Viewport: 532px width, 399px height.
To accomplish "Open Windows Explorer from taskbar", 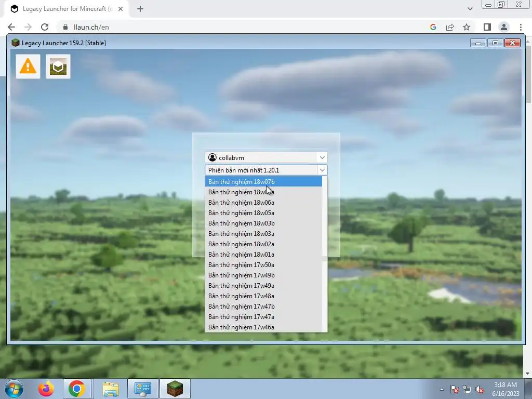I will [111, 389].
